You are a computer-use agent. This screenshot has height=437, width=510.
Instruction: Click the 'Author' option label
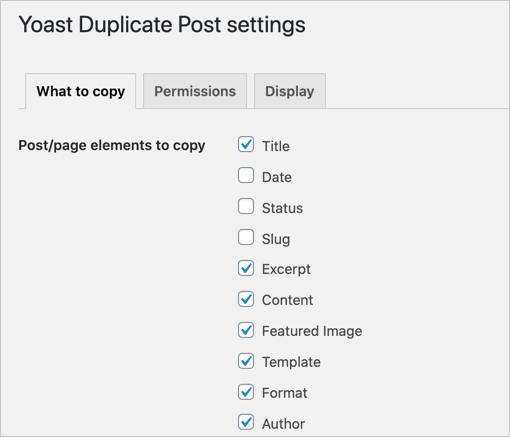click(x=283, y=424)
